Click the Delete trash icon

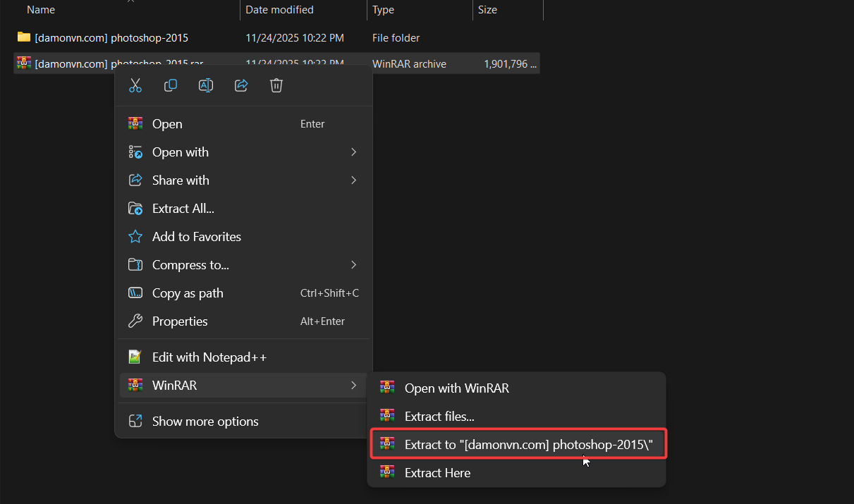[276, 85]
